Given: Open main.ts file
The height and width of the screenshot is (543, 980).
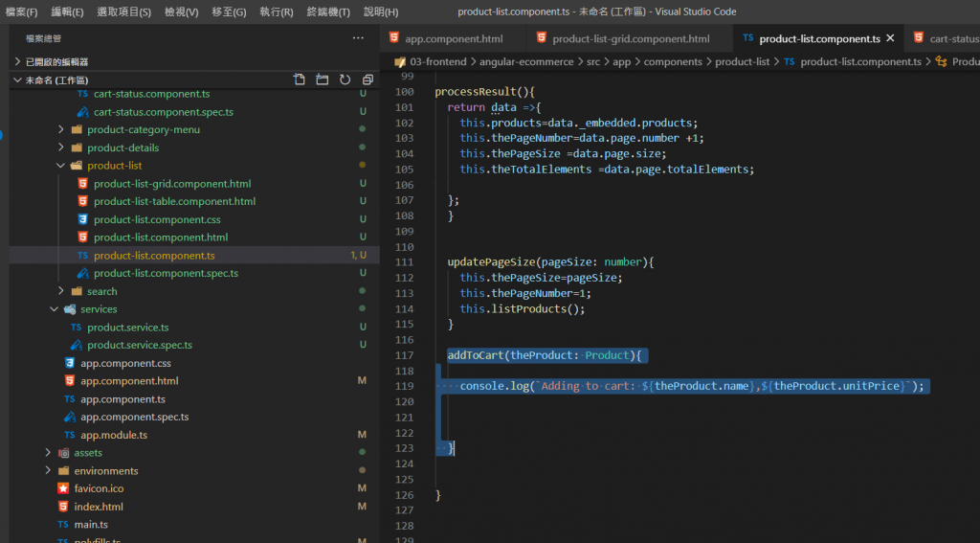Looking at the screenshot, I should coord(91,524).
